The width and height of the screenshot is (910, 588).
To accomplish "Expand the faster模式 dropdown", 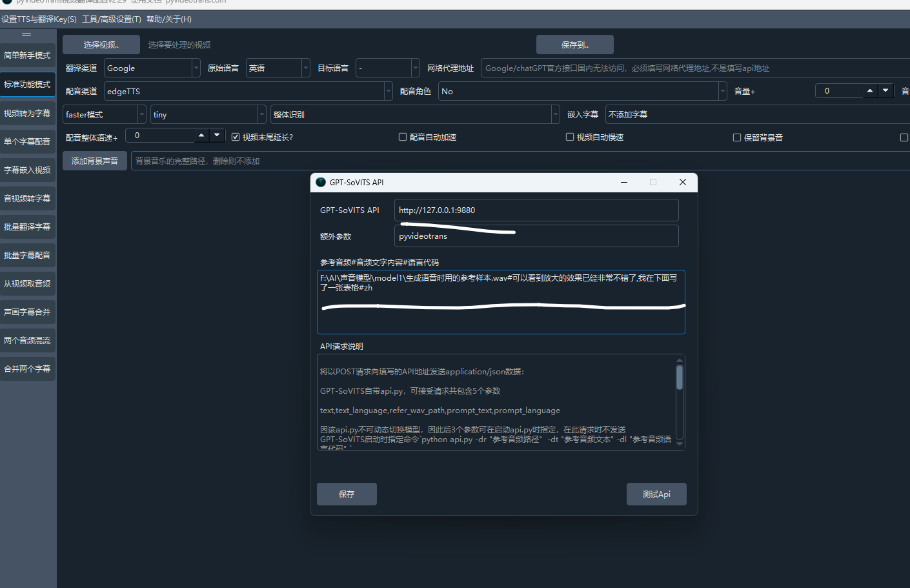I will point(105,114).
